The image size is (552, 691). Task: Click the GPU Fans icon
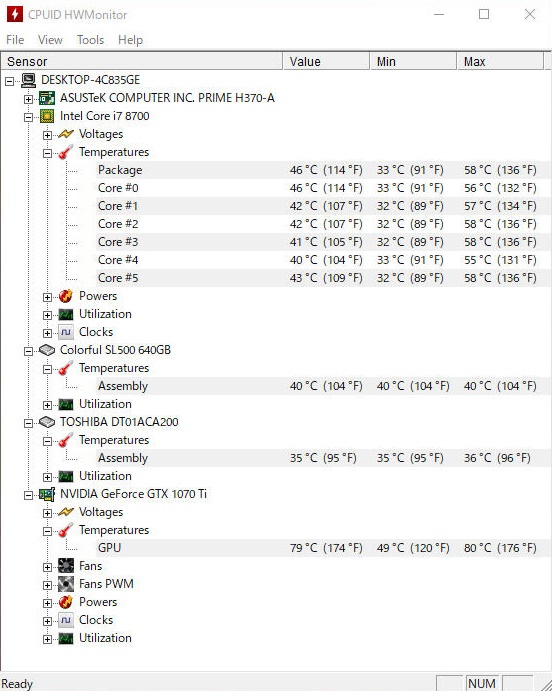click(66, 566)
